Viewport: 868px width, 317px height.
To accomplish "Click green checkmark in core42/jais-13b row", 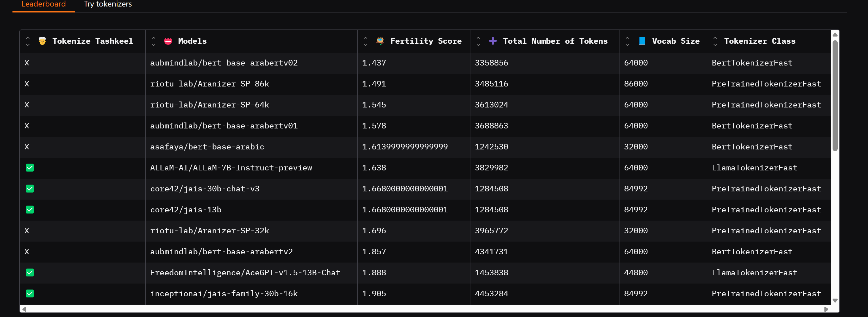I will coord(30,210).
